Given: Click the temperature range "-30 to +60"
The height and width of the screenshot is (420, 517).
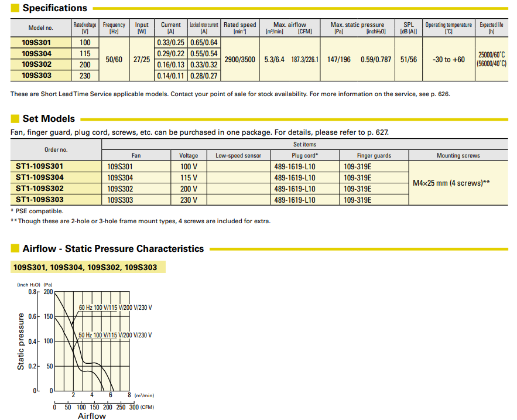Looking at the screenshot, I should click(448, 60).
